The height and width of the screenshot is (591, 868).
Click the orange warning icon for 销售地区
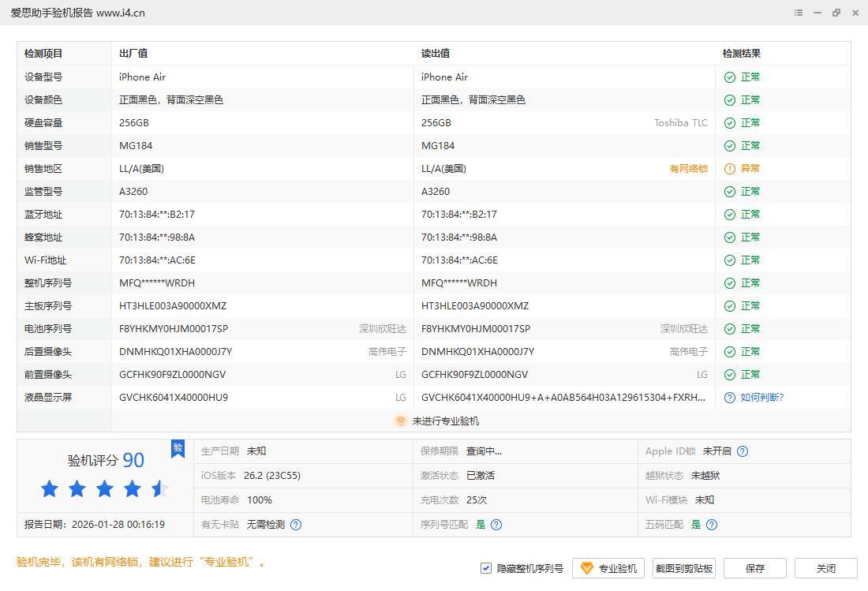(x=730, y=169)
